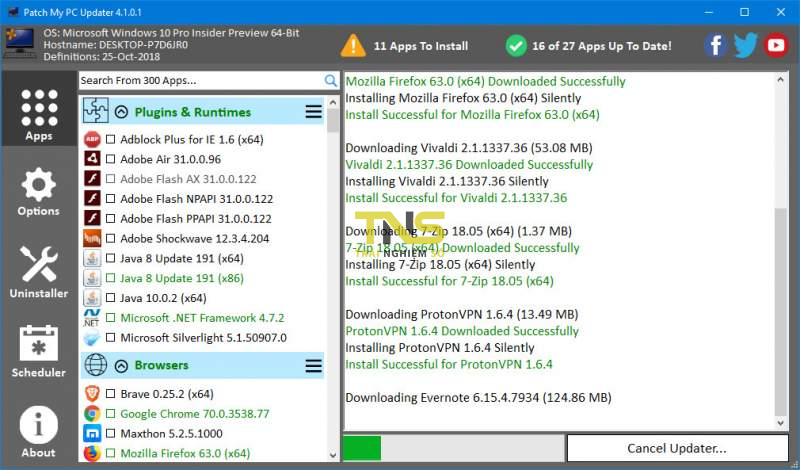800x470 pixels.
Task: Select Adobe Flash AX 31.0.0.122 entry
Action: point(188,179)
